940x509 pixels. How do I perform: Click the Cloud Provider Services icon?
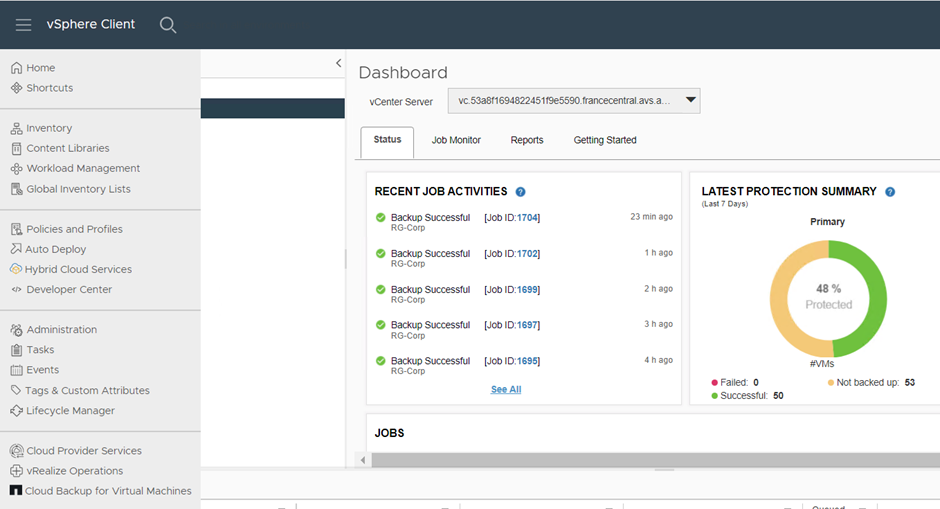(x=16, y=451)
